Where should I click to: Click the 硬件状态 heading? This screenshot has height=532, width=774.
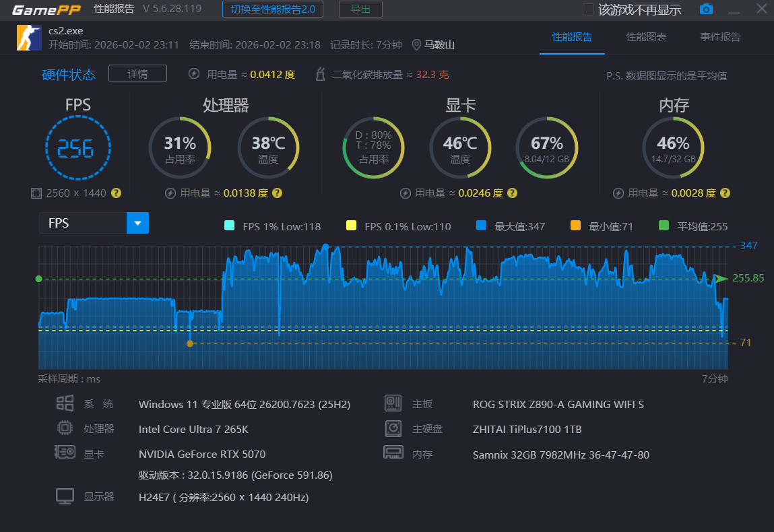coord(69,75)
